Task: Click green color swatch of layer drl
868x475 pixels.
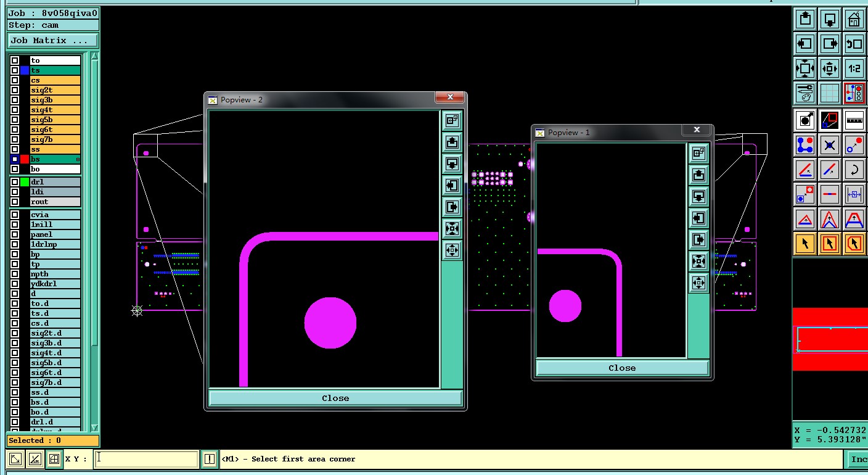Action: click(x=25, y=182)
